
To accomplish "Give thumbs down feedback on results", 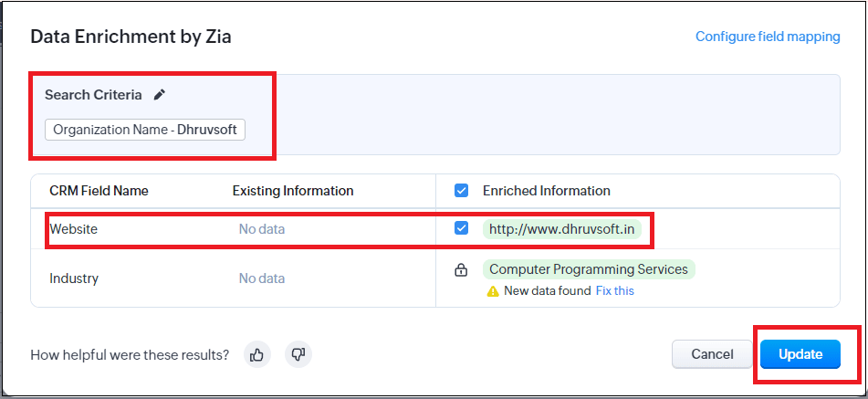I will pos(298,354).
